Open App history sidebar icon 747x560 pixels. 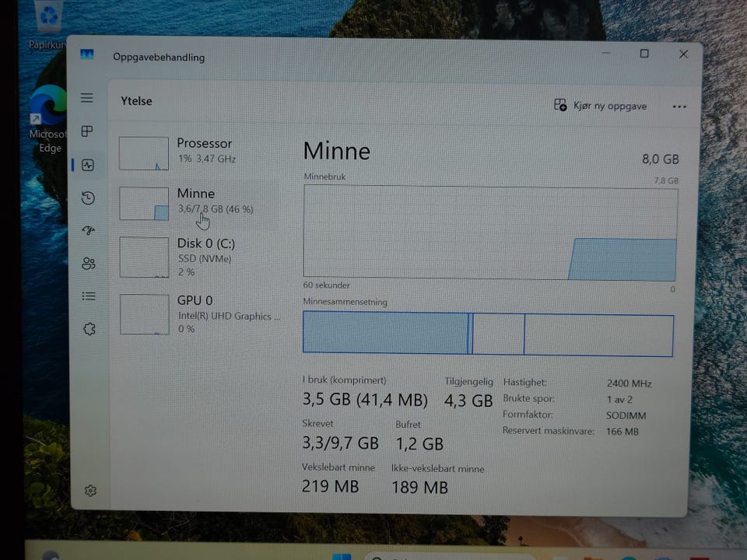pos(88,198)
